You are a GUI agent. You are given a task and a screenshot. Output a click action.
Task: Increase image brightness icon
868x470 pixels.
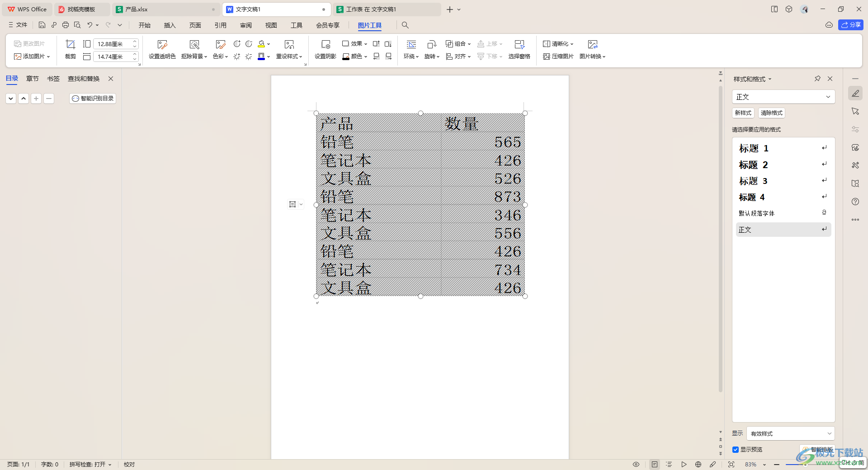click(237, 56)
